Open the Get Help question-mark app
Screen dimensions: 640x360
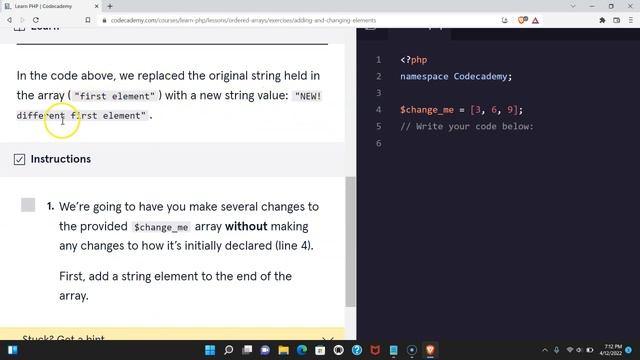click(357, 350)
